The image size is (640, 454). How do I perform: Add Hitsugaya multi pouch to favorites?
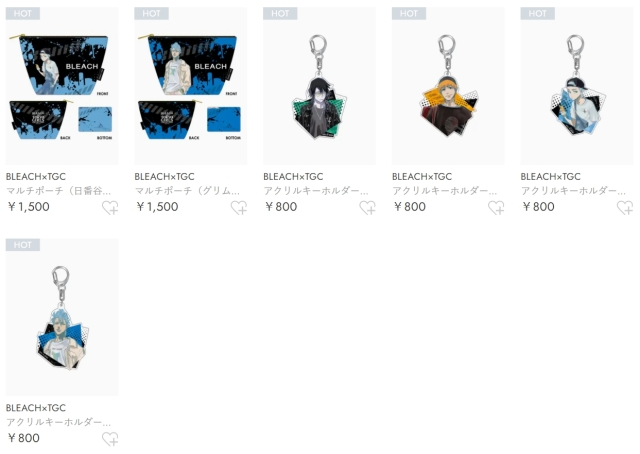click(110, 208)
